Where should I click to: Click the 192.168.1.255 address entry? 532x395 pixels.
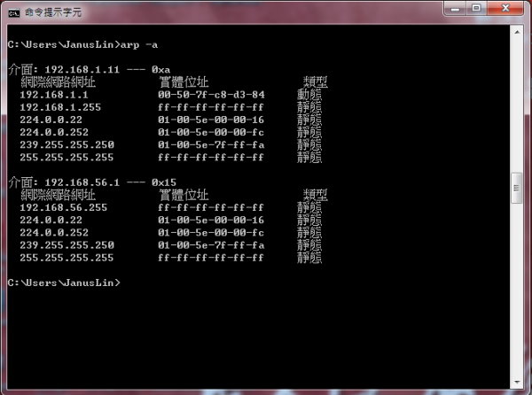[60, 106]
